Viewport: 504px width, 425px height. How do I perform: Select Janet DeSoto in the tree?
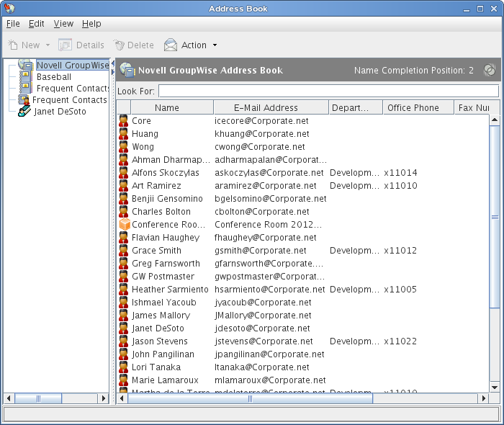(x=60, y=112)
